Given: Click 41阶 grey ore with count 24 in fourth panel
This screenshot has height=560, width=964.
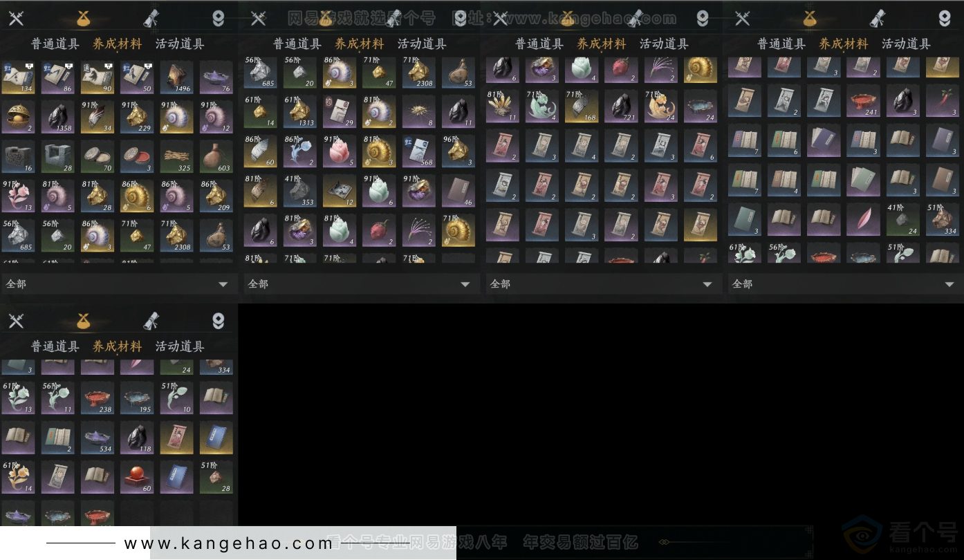Looking at the screenshot, I should coord(903,220).
